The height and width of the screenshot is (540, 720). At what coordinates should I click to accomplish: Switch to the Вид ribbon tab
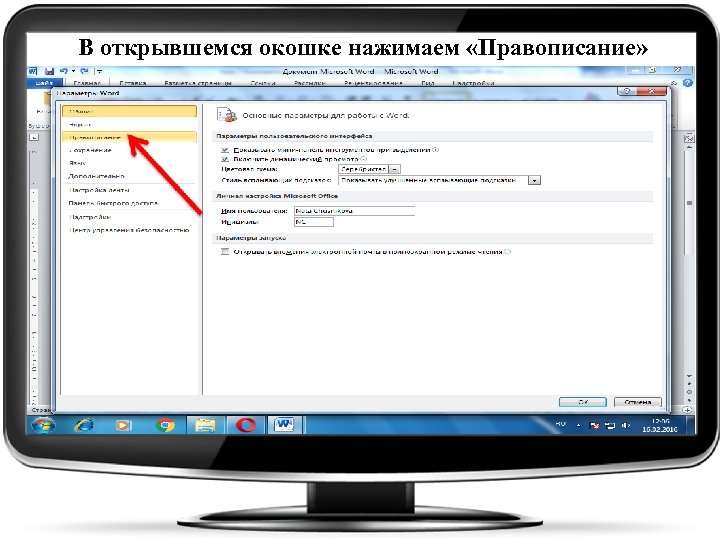coord(427,83)
